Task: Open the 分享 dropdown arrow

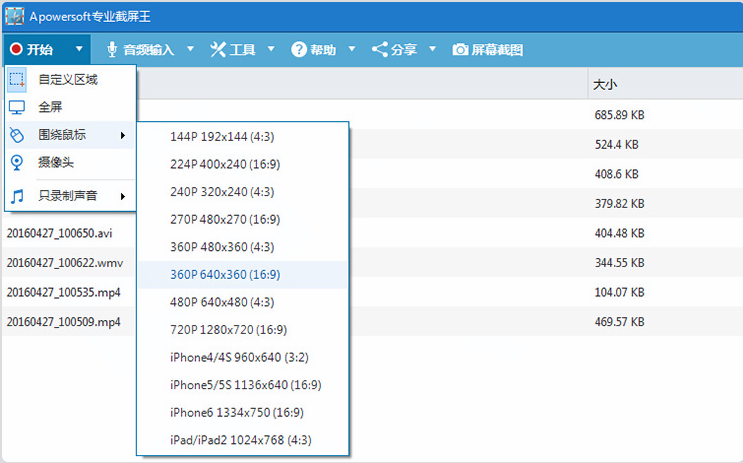Action: click(432, 49)
